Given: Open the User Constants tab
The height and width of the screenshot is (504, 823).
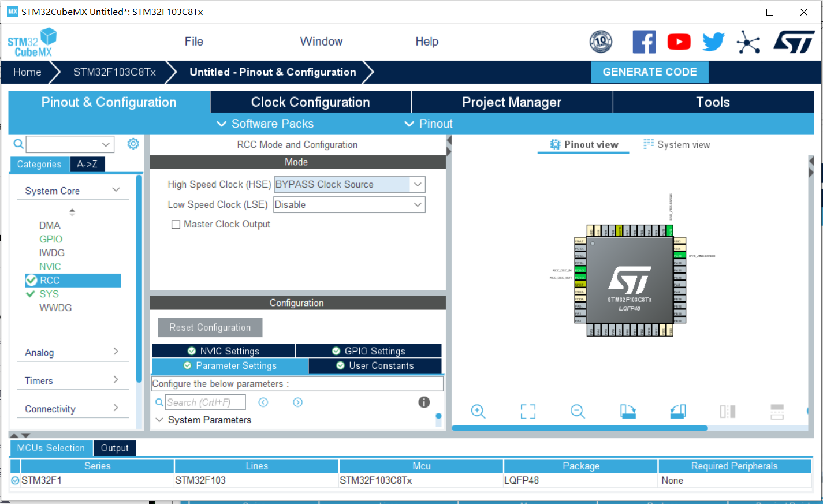Looking at the screenshot, I should (375, 365).
